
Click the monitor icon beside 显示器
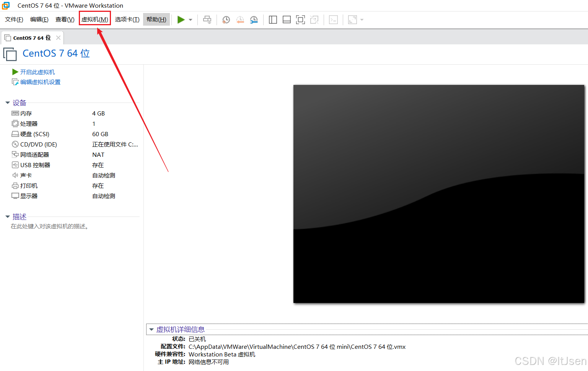click(15, 196)
